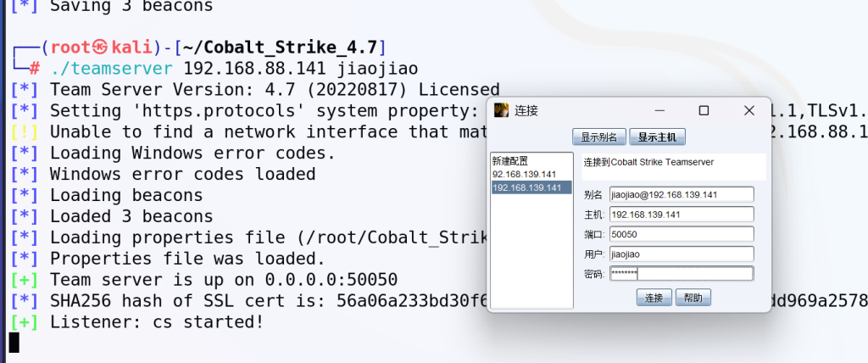Maximize the 连接 dialog window
Viewport: 868px width, 363px height.
(x=704, y=110)
